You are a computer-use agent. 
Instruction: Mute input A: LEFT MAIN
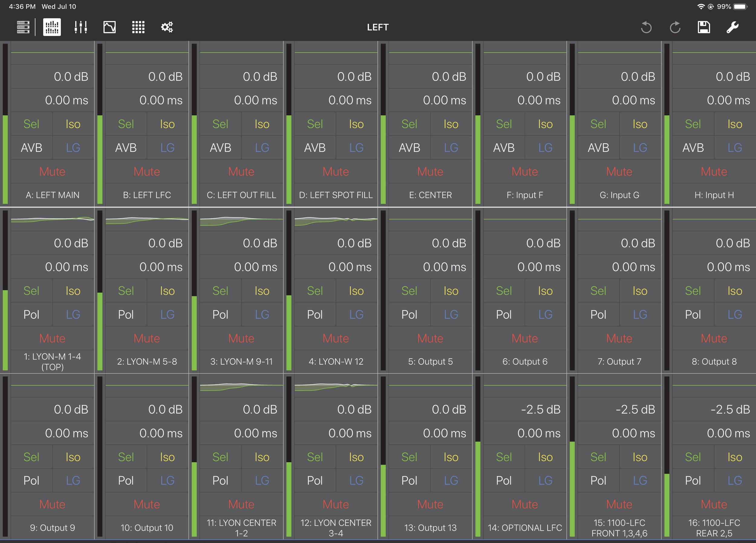[x=52, y=171]
